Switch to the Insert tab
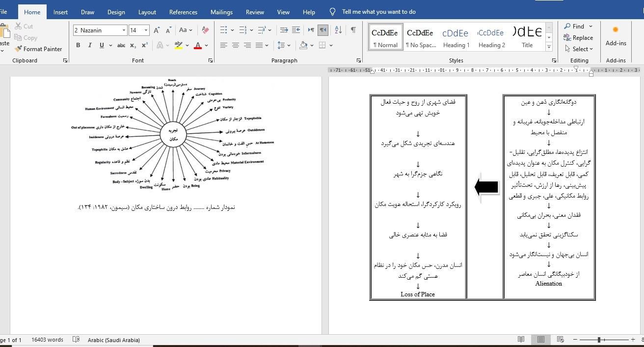644x347 pixels. pyautogui.click(x=60, y=12)
